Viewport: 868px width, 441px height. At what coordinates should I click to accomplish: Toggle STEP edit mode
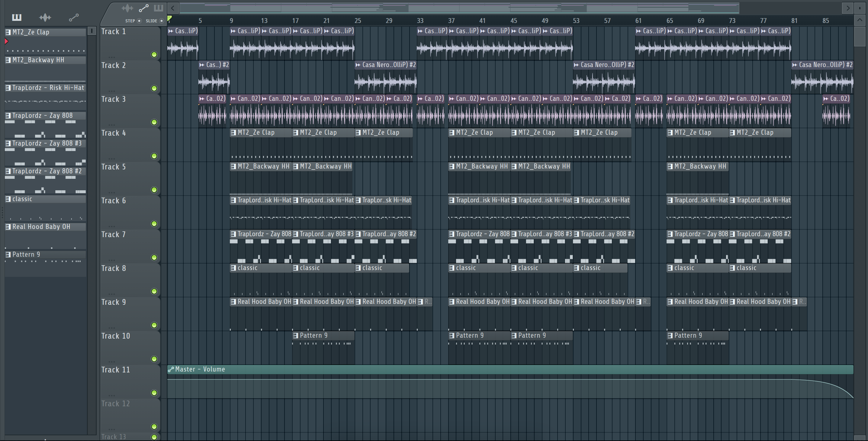[139, 21]
